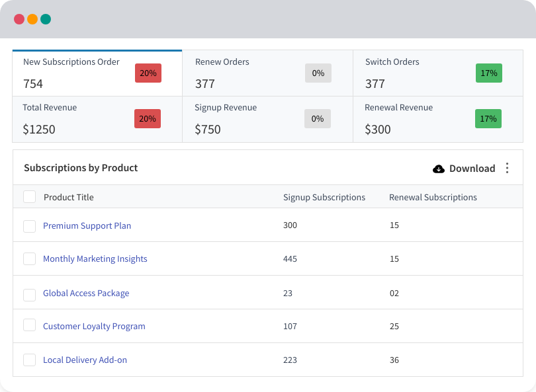Screen dimensions: 536x392
Task: Click the green 17% badge on Renewal Revenue
Action: (488, 119)
